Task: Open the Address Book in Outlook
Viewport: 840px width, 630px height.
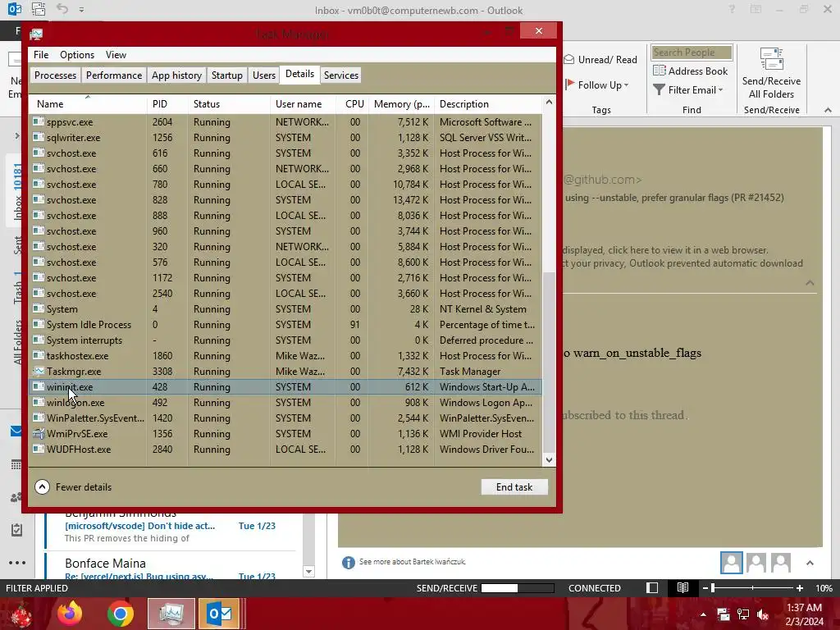Action: (x=691, y=71)
